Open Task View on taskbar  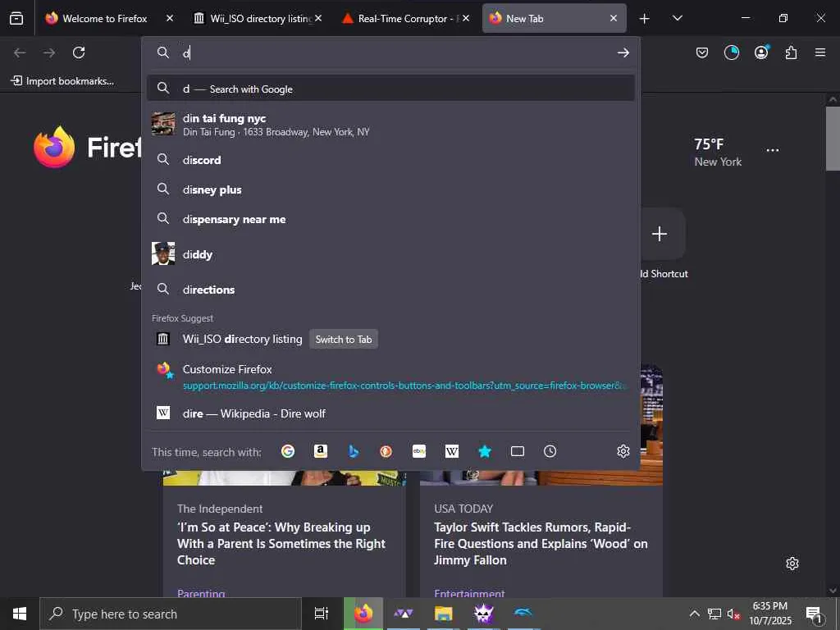point(321,614)
